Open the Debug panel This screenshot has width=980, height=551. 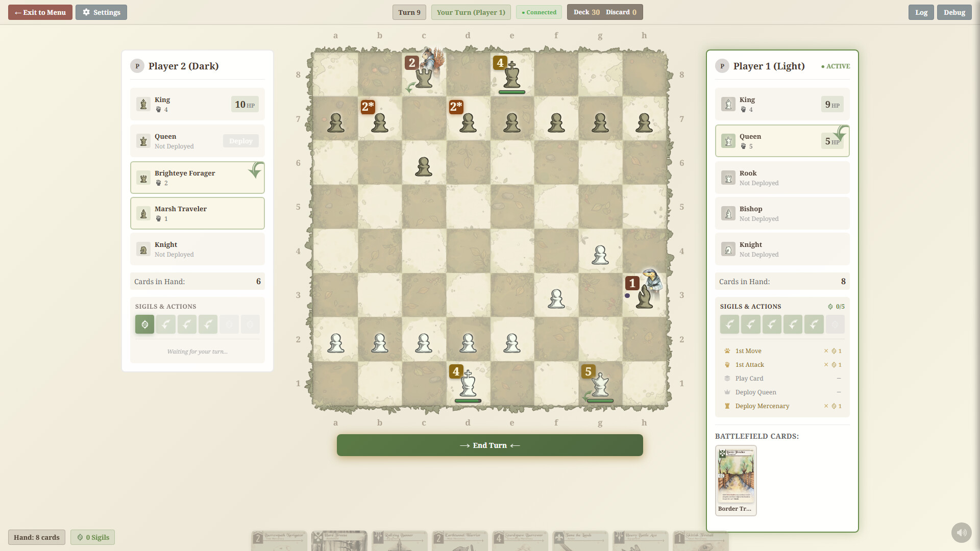coord(954,12)
